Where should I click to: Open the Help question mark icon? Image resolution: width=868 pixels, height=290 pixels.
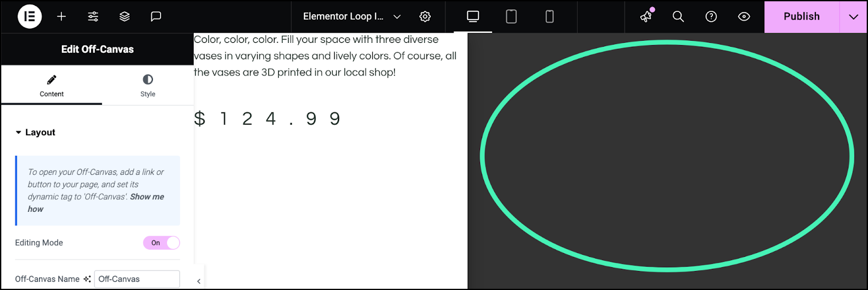click(711, 16)
